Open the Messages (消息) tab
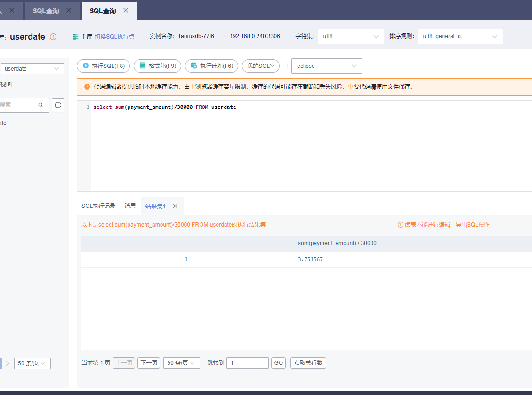The height and width of the screenshot is (395, 532). click(x=130, y=206)
